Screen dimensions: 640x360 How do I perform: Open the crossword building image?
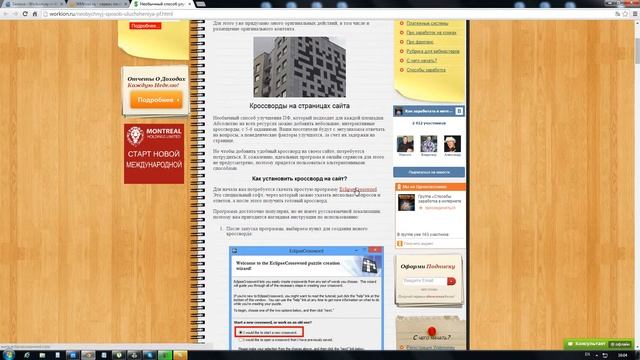(x=300, y=67)
